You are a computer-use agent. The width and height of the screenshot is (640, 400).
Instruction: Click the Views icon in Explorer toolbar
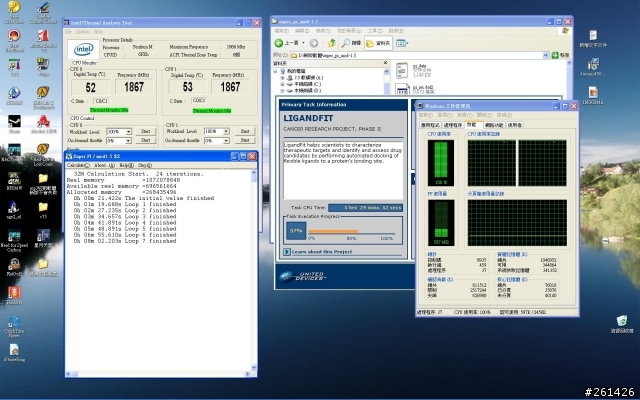(400, 43)
